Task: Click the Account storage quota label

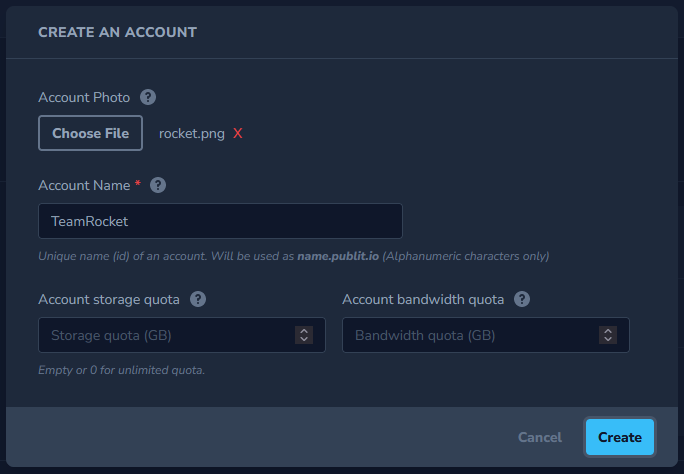Action: (109, 300)
